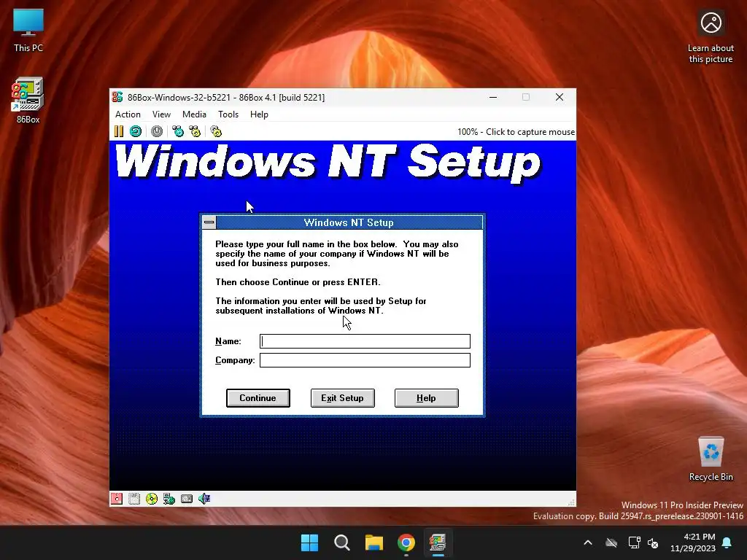Click the OneDrive cloud tray icon
The image size is (747, 560).
click(x=611, y=542)
